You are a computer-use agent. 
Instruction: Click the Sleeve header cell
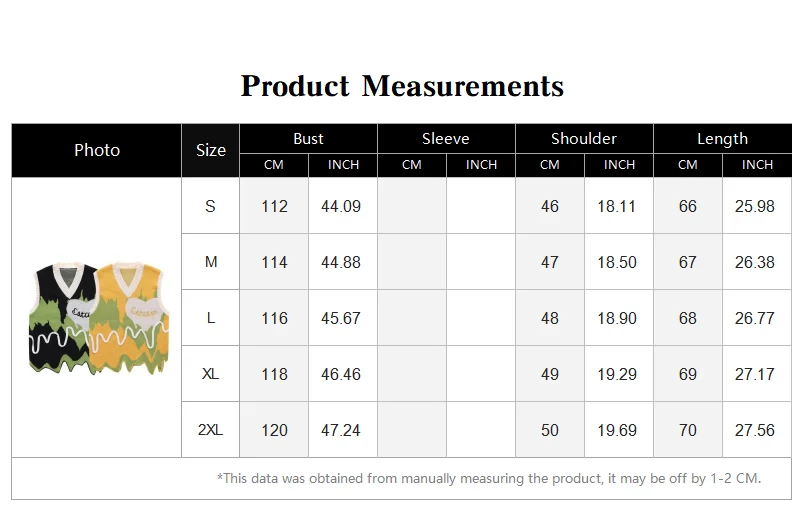tap(446, 139)
